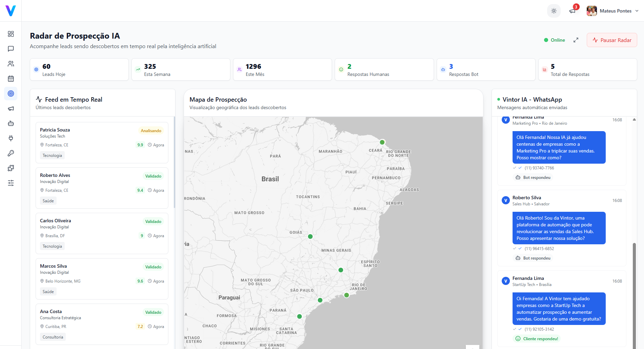
Task: Toggle light/dark theme with the sun icon
Action: click(x=554, y=11)
